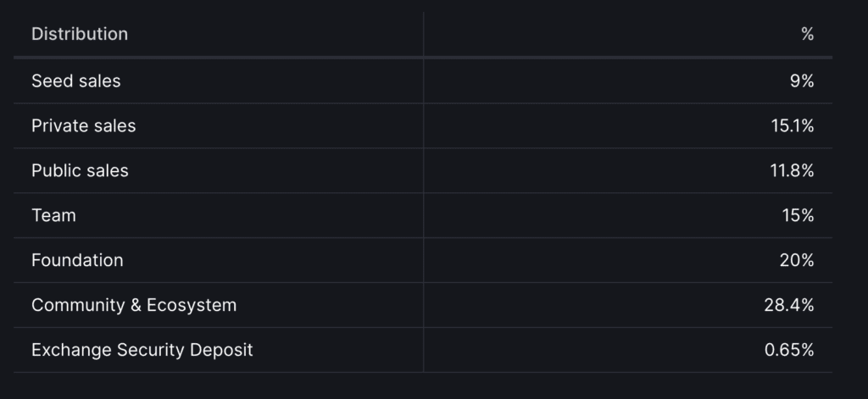
Task: Click the 0.65% Exchange Security Deposit value
Action: (x=789, y=350)
